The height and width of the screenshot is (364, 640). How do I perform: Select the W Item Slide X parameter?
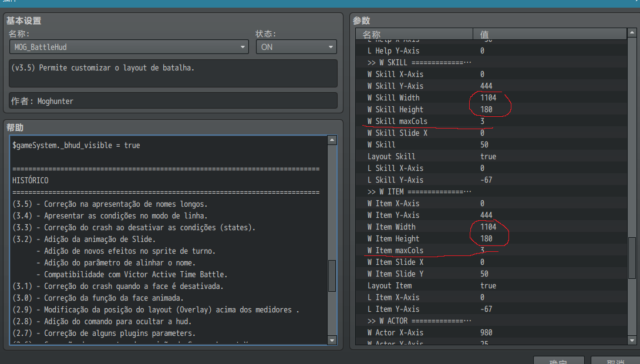(x=491, y=262)
